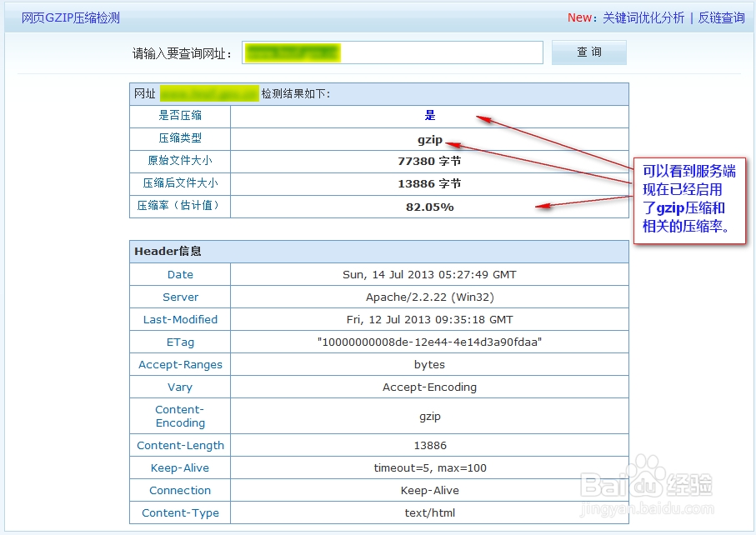The height and width of the screenshot is (535, 756).
Task: Select the Content-Type label
Action: pos(180,512)
